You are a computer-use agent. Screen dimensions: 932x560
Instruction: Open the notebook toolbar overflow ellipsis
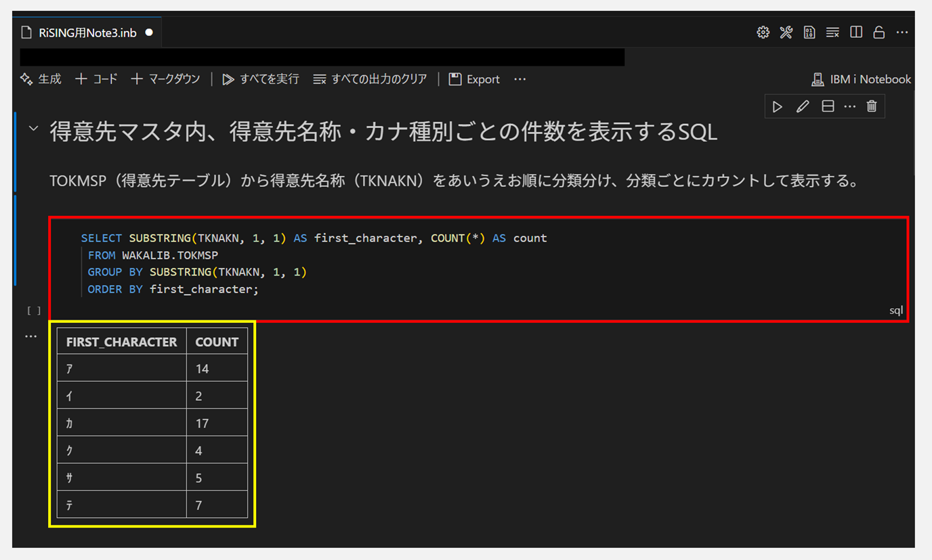(x=520, y=79)
